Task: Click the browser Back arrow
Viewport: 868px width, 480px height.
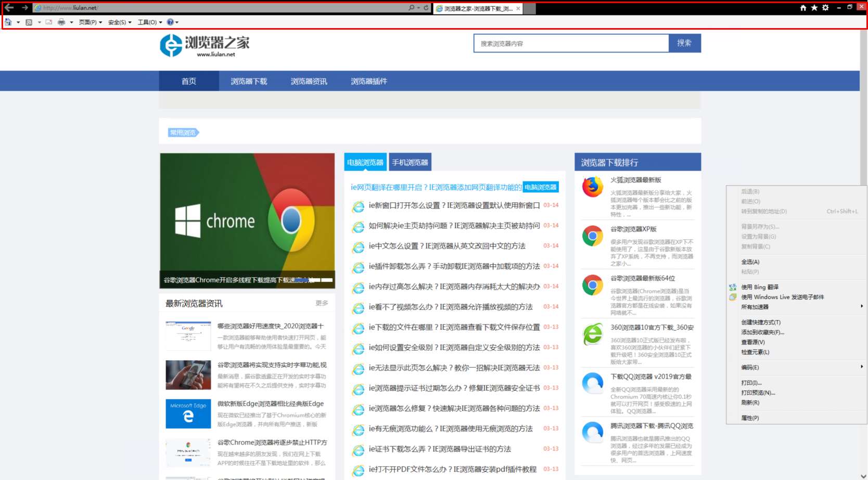Action: click(x=9, y=8)
